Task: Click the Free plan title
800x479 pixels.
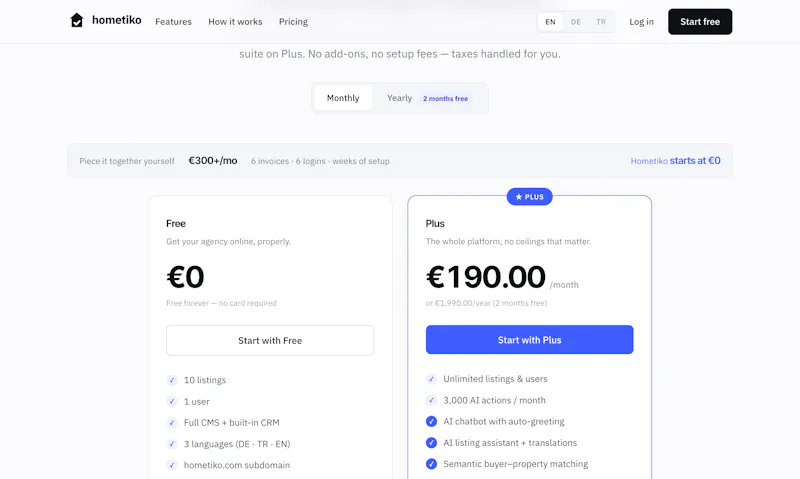Action: [176, 223]
